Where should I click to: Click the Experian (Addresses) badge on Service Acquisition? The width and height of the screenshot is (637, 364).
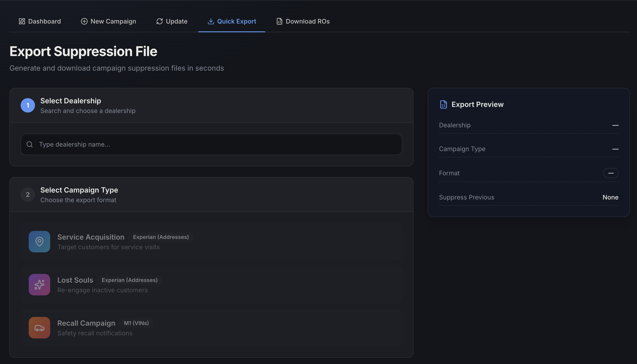pyautogui.click(x=161, y=237)
